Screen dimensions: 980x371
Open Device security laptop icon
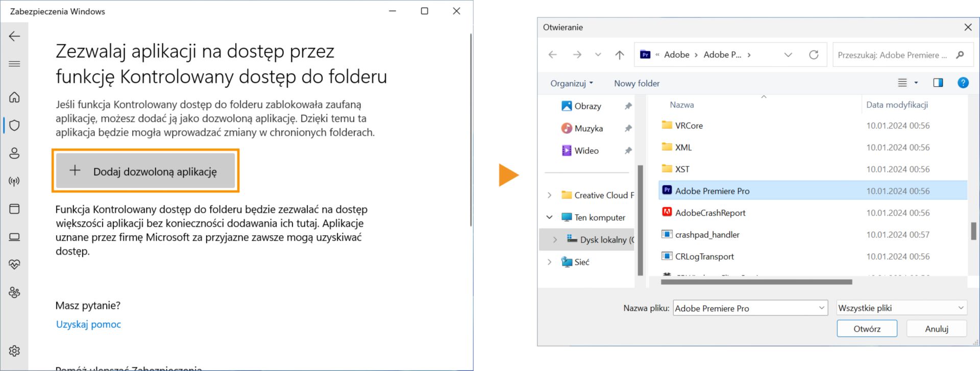[14, 237]
